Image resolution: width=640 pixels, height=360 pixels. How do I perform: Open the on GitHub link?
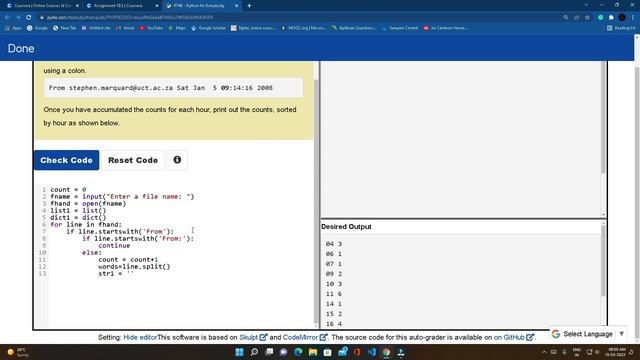pyautogui.click(x=513, y=337)
